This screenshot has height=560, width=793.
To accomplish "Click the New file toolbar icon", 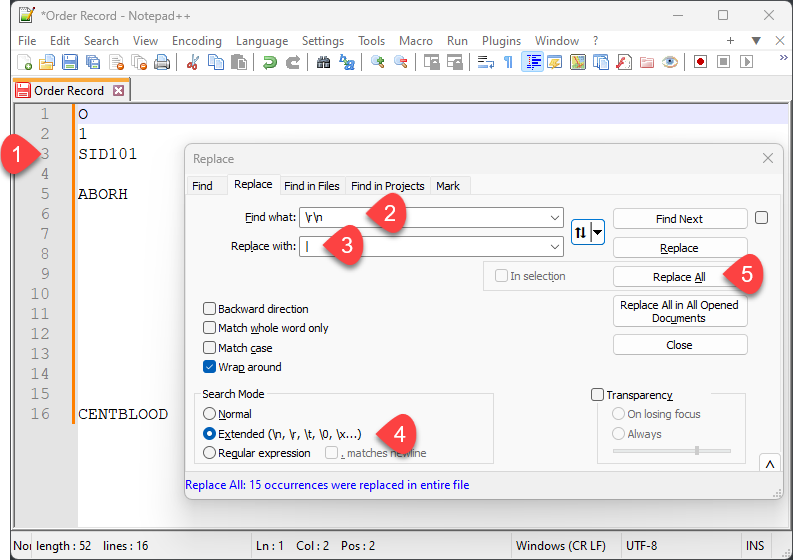I will click(x=24, y=62).
